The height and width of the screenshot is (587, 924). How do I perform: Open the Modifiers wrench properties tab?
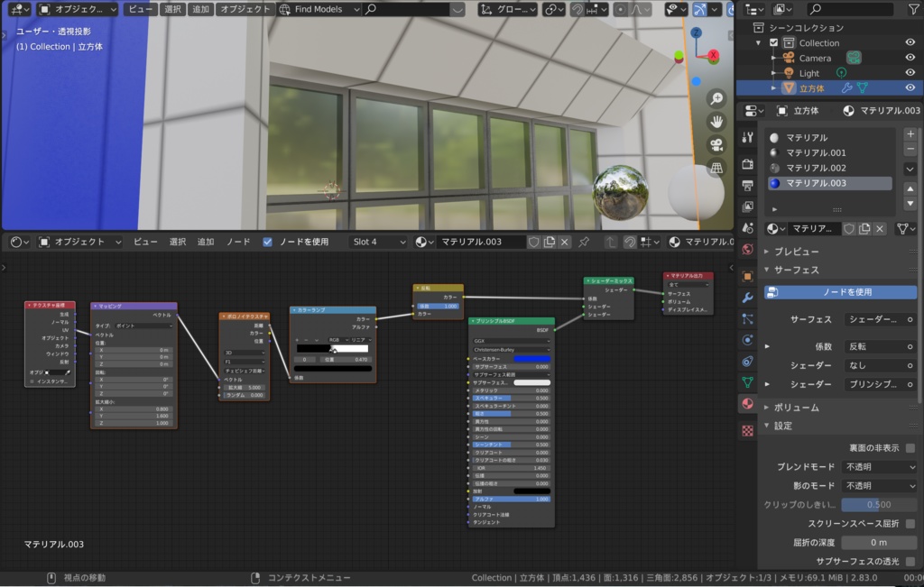(747, 298)
